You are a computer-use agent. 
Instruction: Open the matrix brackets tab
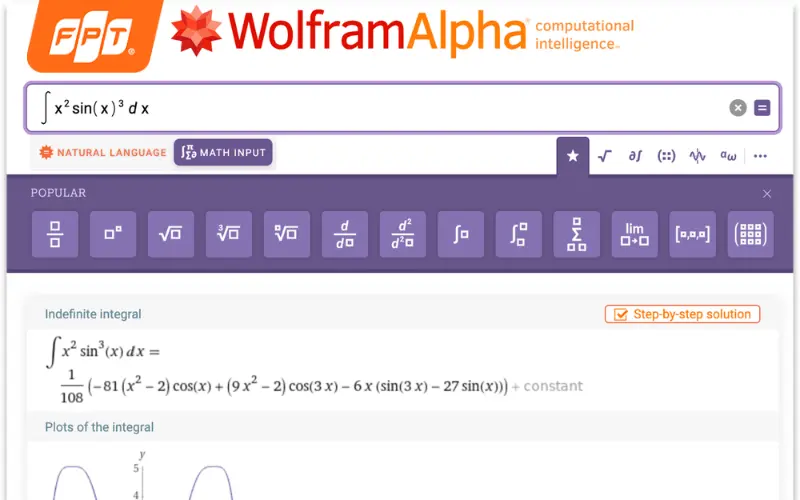click(666, 156)
